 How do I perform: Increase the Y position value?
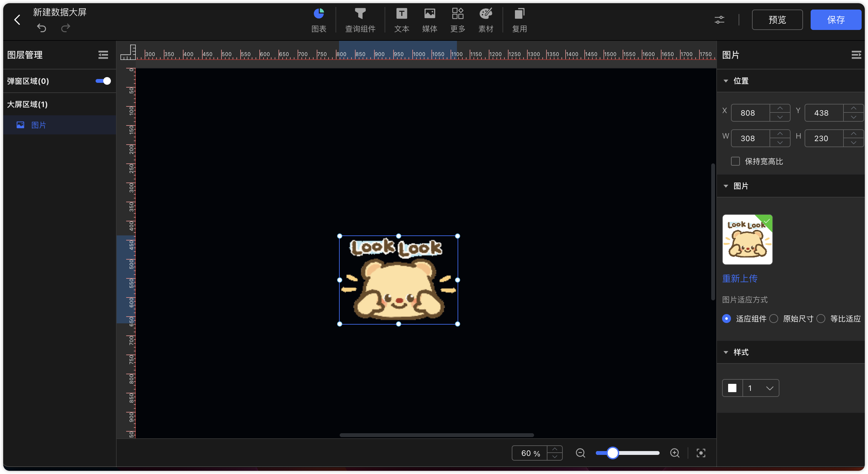(854, 109)
